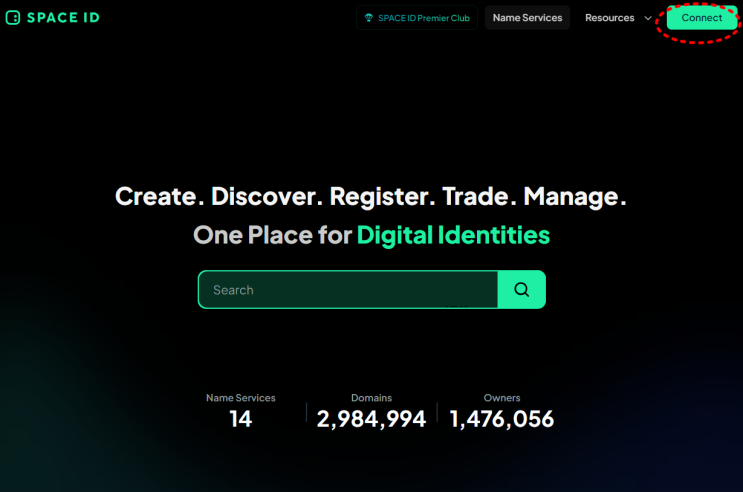743x492 pixels.
Task: Click the magnifying glass search button
Action: click(522, 290)
